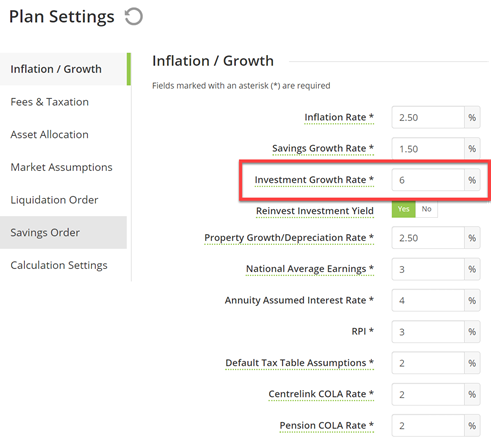Select Market Assumptions in sidebar
Viewport: 491px width, 448px height.
tap(63, 167)
